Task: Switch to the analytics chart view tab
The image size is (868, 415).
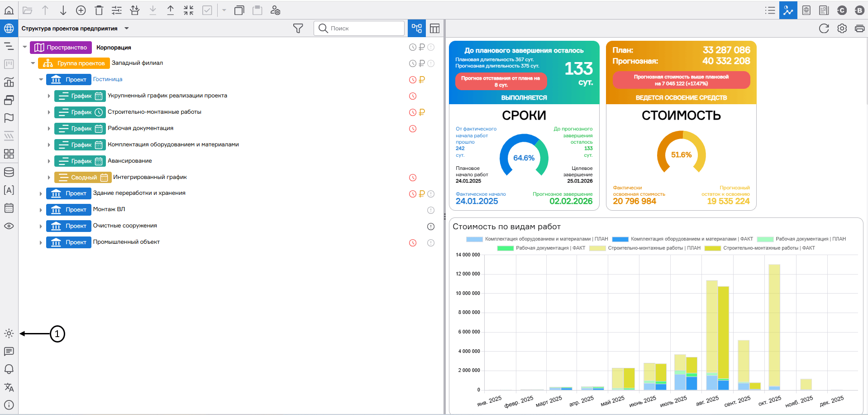Action: tap(788, 10)
